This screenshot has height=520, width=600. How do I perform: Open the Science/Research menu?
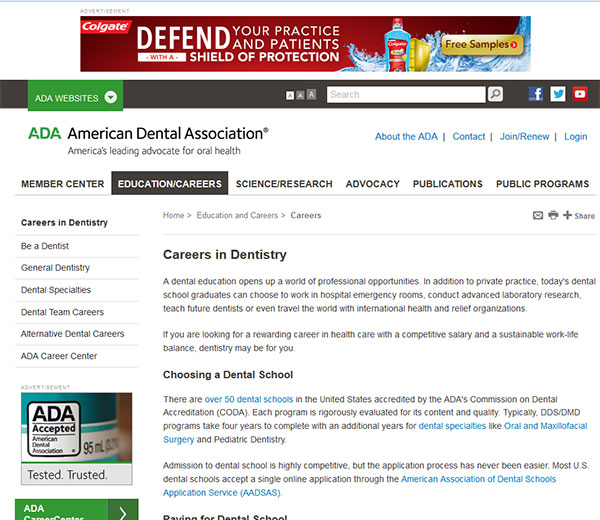click(x=284, y=184)
